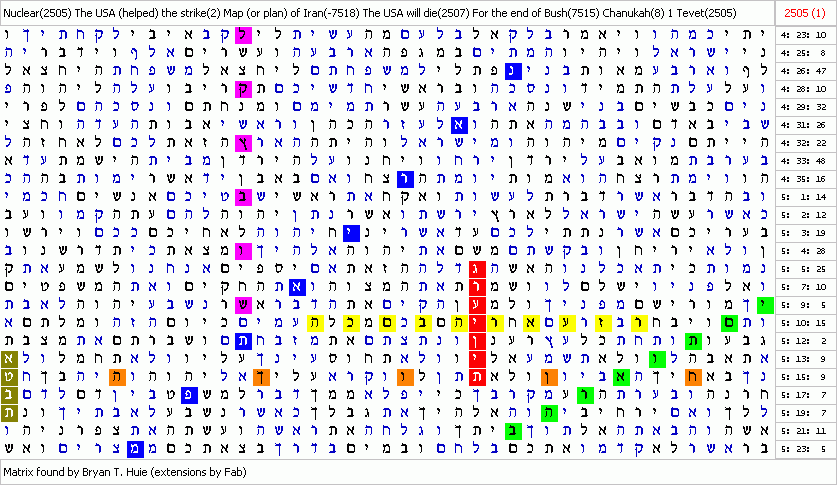
Task: Select the top olive cell at left edge
Action: (x=8, y=359)
